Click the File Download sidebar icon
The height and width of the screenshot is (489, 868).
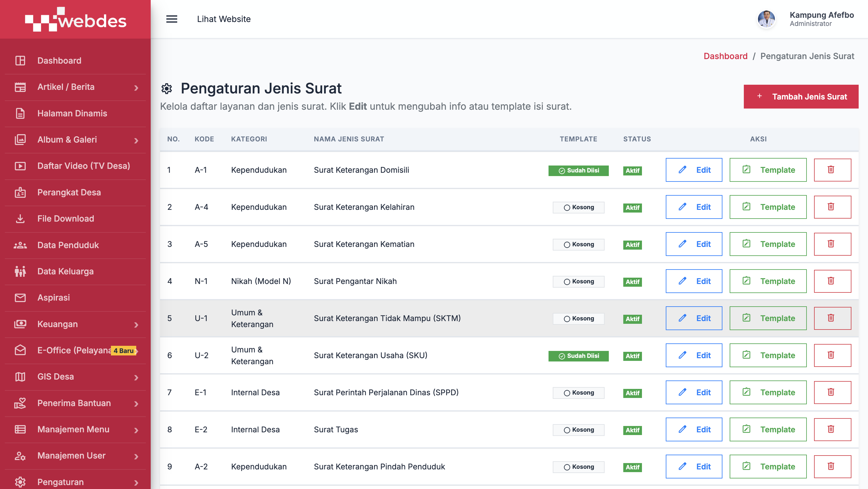pyautogui.click(x=20, y=218)
